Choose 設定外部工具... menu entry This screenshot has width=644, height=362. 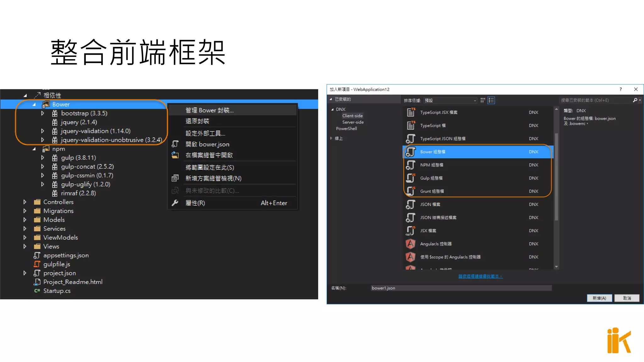click(x=233, y=133)
